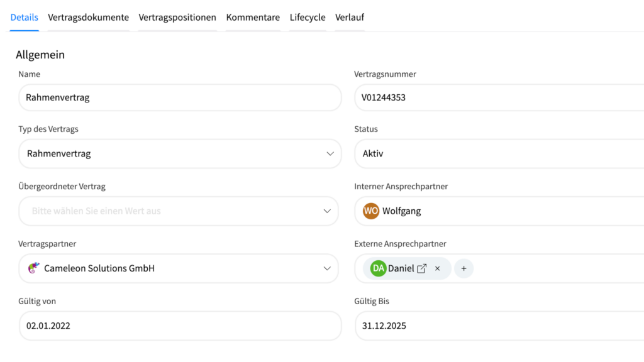Open Daniel's external contact link icon
644x362 pixels.
coord(422,268)
